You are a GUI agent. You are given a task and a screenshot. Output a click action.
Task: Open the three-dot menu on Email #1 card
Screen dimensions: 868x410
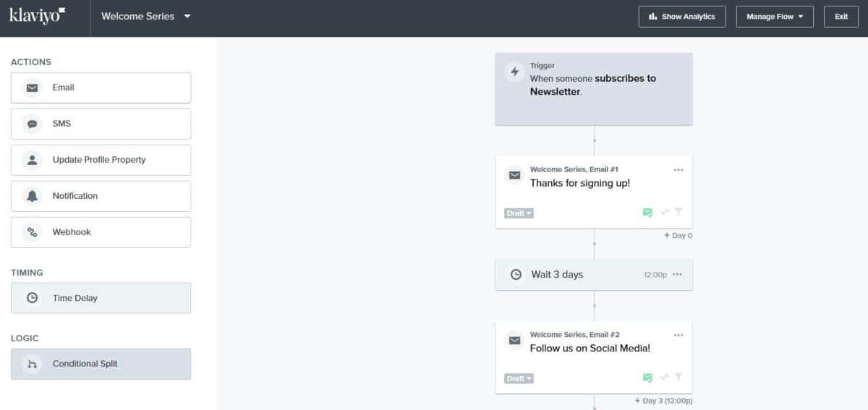click(678, 170)
